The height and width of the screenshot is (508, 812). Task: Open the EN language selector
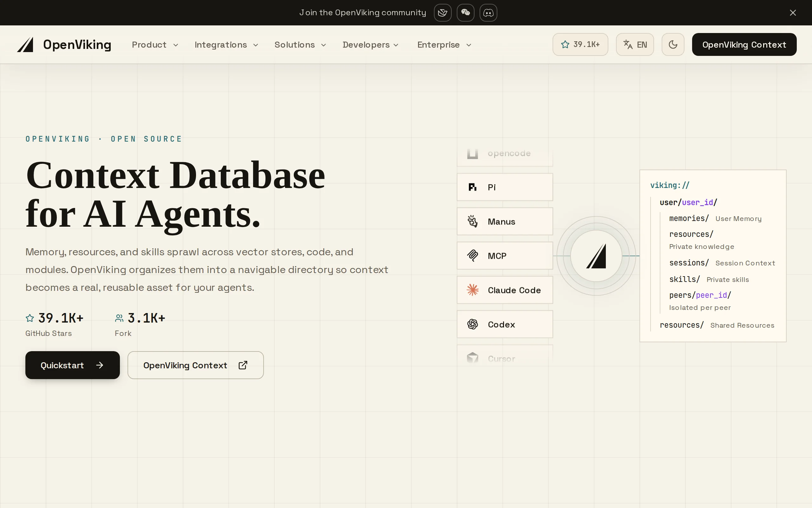pyautogui.click(x=634, y=44)
